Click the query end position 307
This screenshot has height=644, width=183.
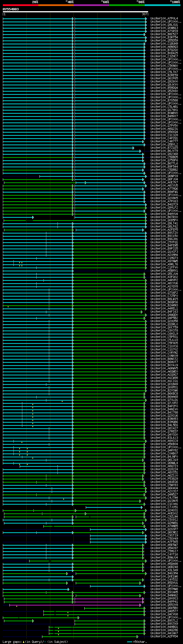tap(144, 14)
